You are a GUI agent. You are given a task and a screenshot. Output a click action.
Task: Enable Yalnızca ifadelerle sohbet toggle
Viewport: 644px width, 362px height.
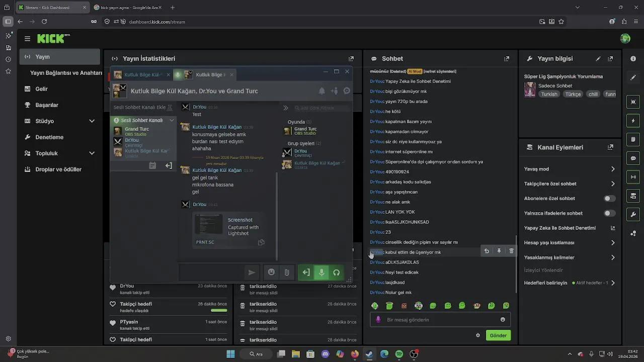point(609,213)
